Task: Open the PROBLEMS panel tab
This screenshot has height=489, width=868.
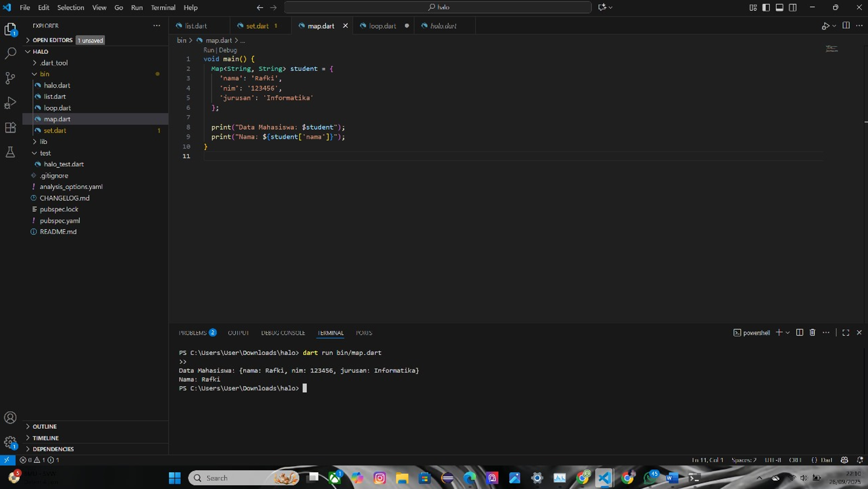Action: (193, 333)
